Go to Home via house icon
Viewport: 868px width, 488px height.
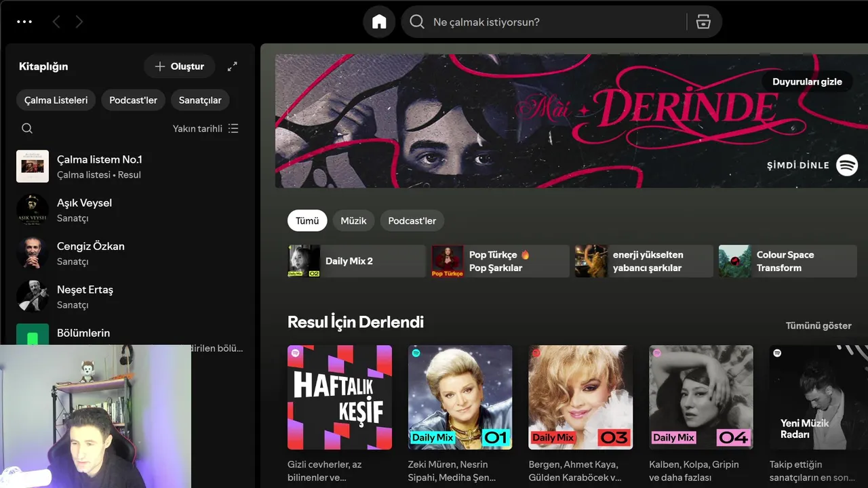tap(379, 22)
